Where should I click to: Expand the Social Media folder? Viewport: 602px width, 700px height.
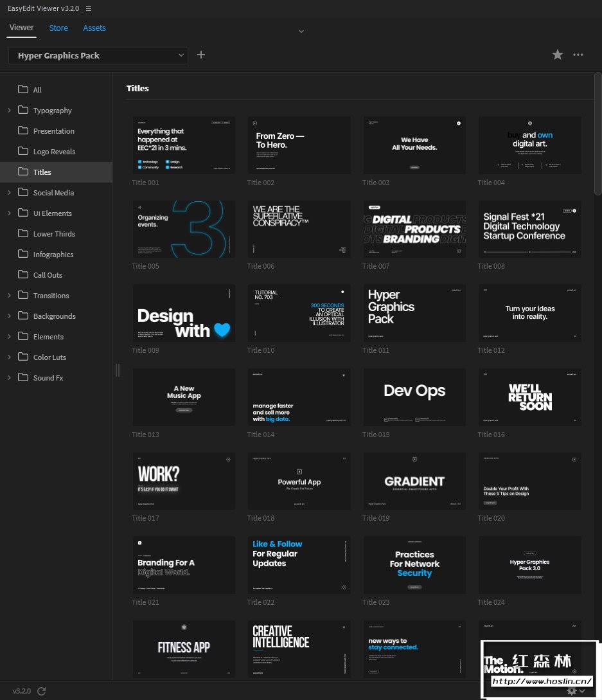[9, 192]
